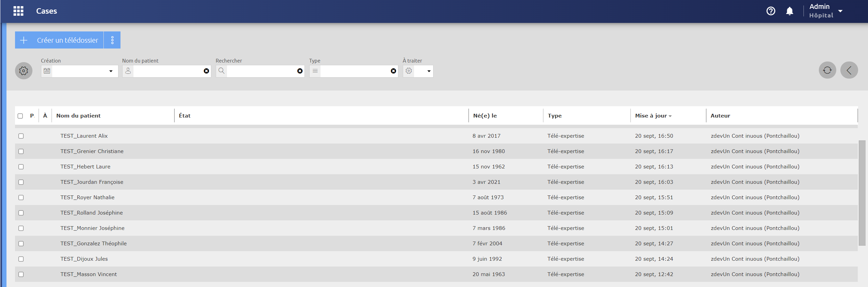868x287 pixels.
Task: Clear the Type filter
Action: coord(394,71)
